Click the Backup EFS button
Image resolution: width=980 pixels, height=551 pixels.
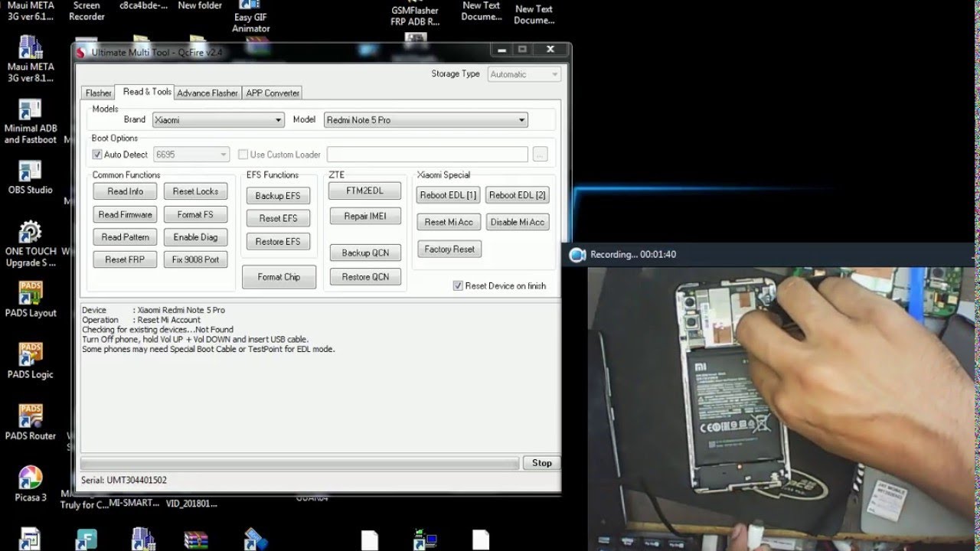(x=278, y=196)
